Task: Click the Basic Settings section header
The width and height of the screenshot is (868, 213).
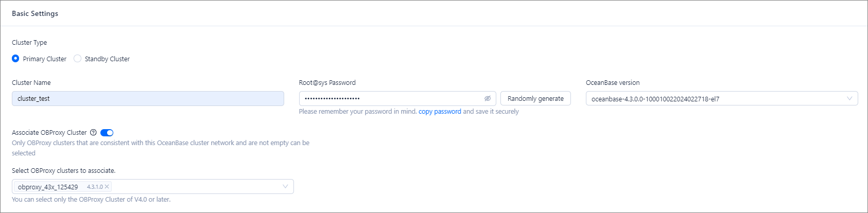Action: click(x=35, y=13)
